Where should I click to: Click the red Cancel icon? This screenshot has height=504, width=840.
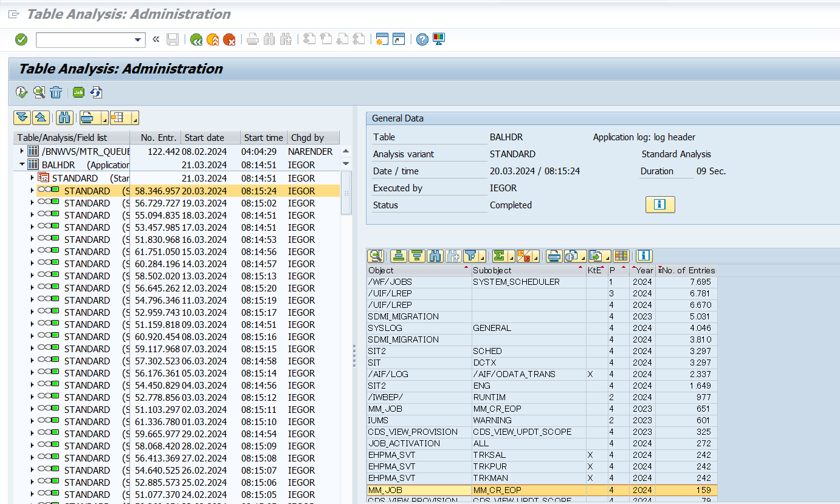(229, 39)
